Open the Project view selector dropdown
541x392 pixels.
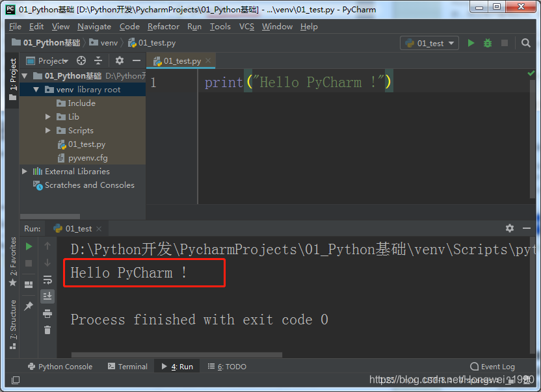[47, 61]
